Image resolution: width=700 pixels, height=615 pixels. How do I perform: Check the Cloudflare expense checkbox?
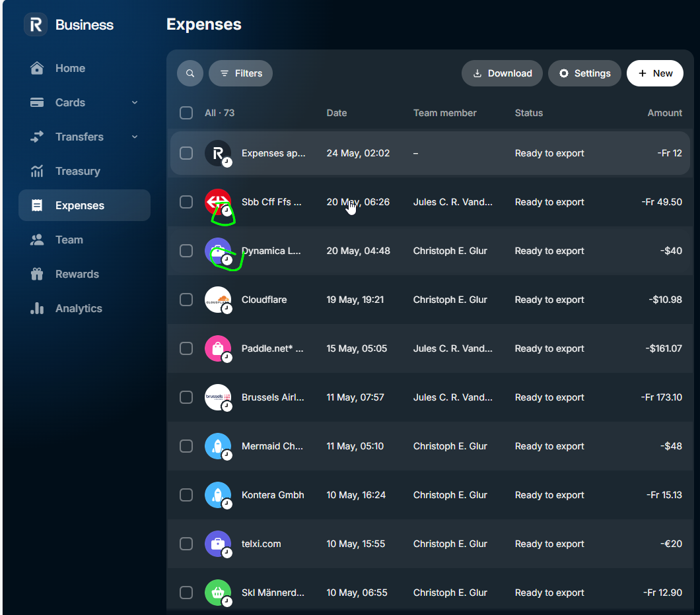tap(186, 300)
